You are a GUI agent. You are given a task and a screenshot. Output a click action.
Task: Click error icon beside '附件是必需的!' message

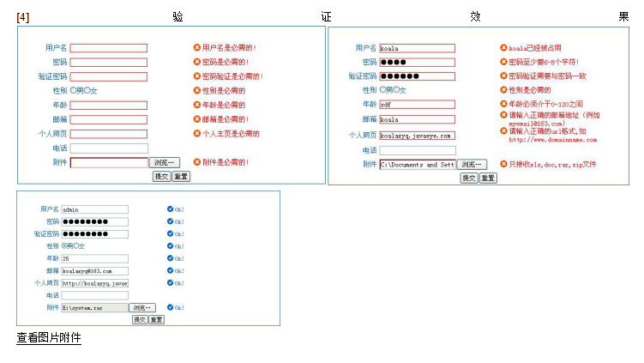click(x=197, y=162)
